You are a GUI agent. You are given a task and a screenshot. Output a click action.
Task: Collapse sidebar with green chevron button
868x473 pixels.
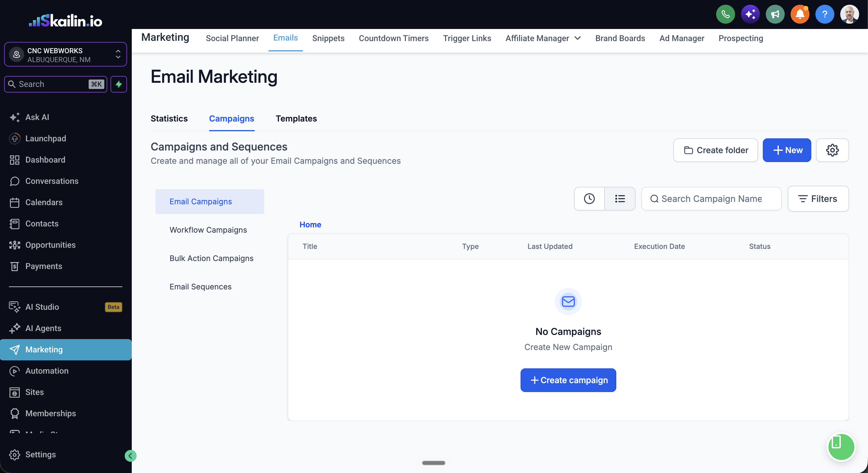click(x=130, y=456)
